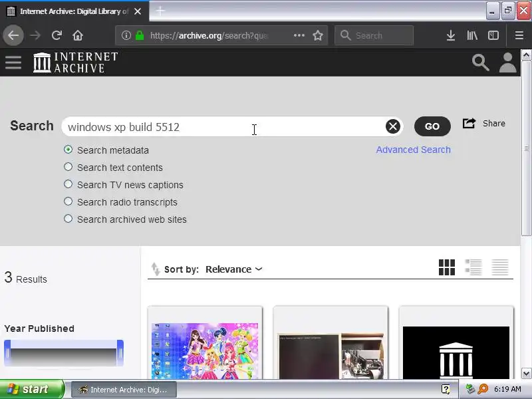
Task: Click the orange magnifier tray icon
Action: tap(483, 389)
